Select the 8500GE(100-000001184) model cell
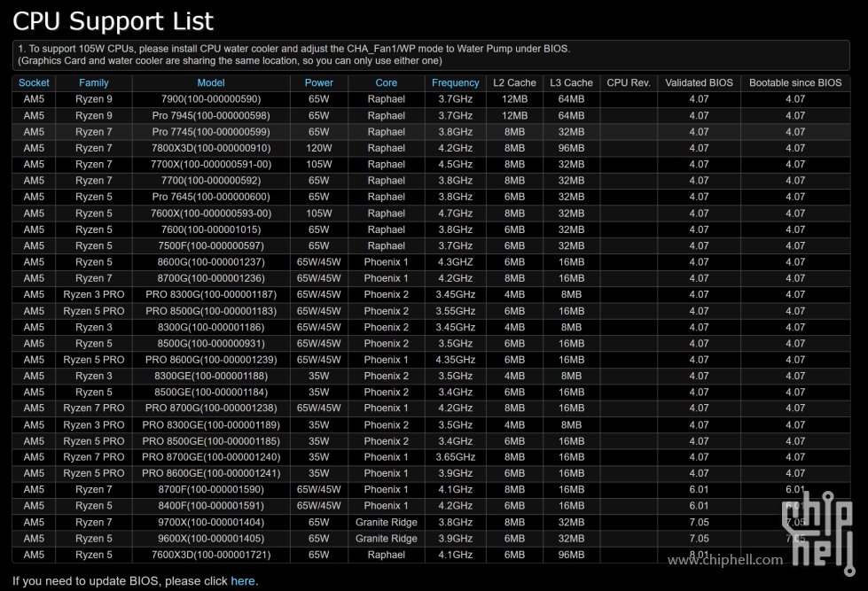Screen dimensions: 868x591 pyautogui.click(x=211, y=392)
